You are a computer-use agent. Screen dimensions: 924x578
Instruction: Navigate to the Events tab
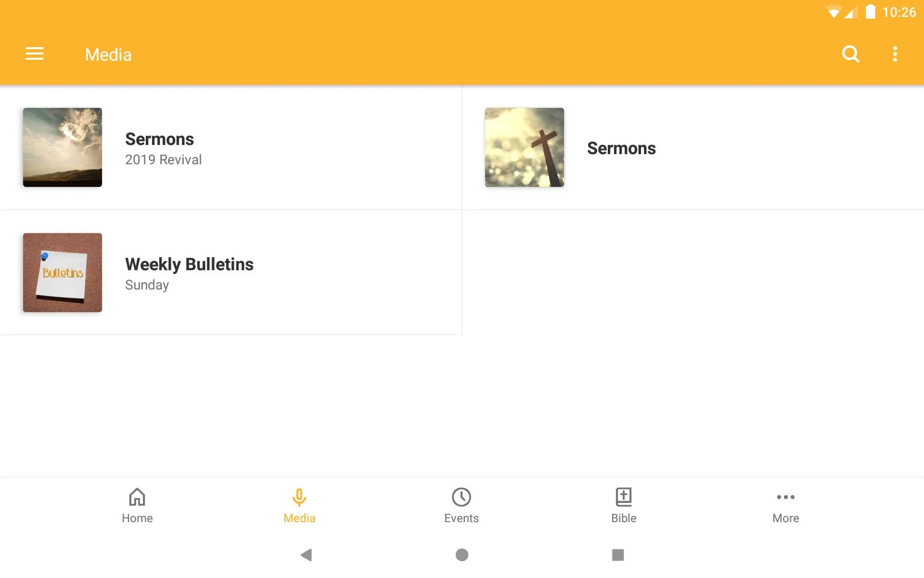(462, 505)
